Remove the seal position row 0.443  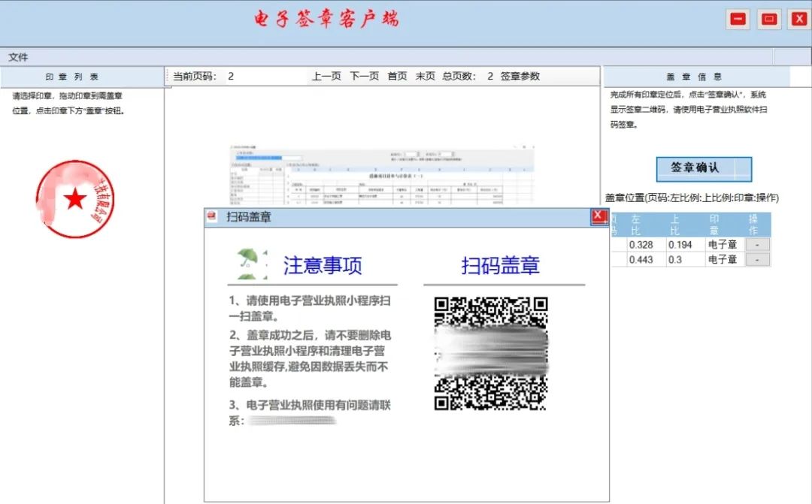click(757, 259)
